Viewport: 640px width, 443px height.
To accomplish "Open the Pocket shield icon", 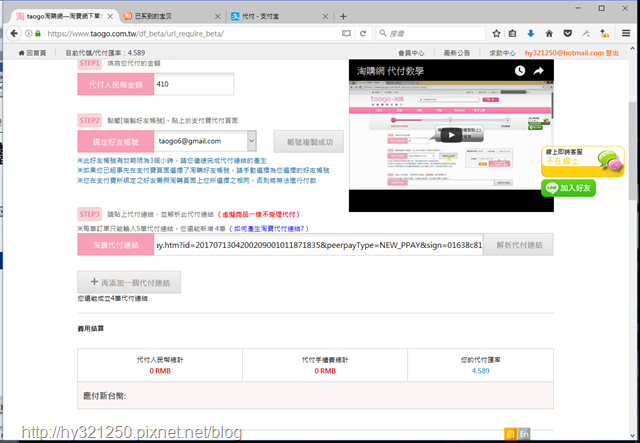I will coord(567,33).
